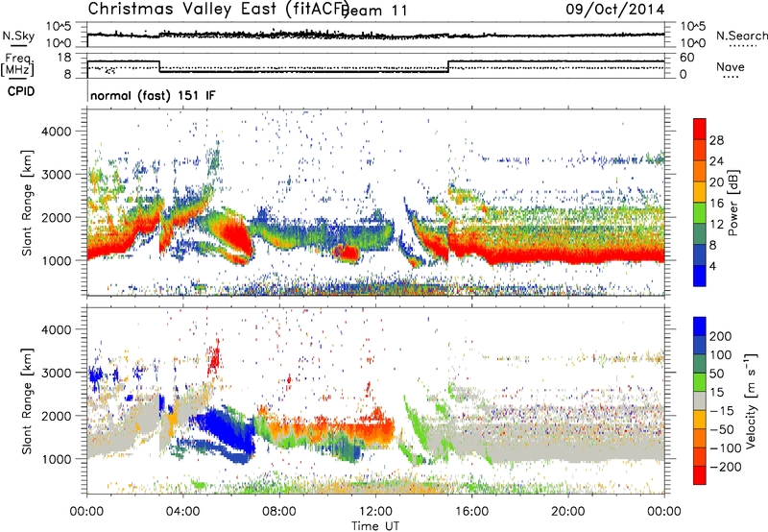
Task: Click the '12:00' time axis tick label
Action: click(x=375, y=512)
